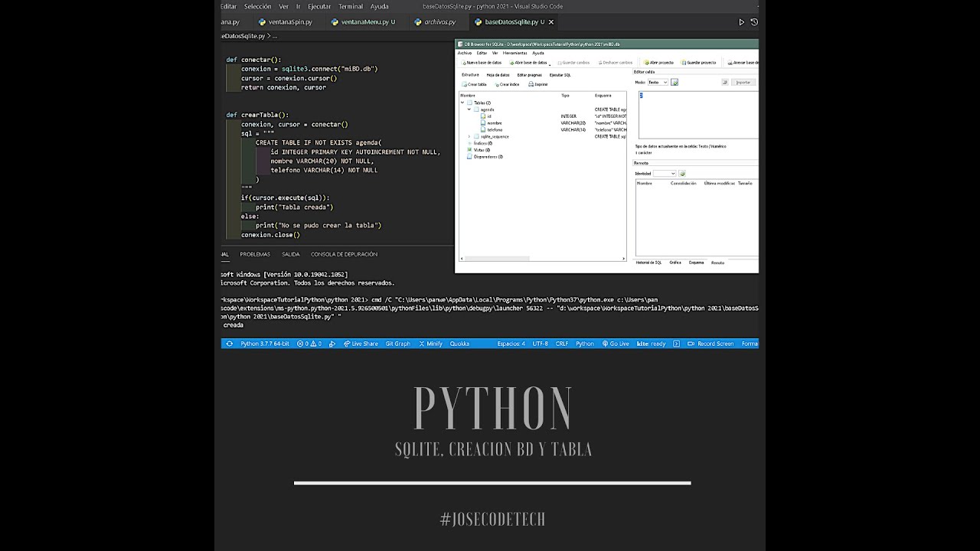This screenshot has height=551, width=980.
Task: Click the remote sync icon in status bar
Action: click(x=229, y=344)
